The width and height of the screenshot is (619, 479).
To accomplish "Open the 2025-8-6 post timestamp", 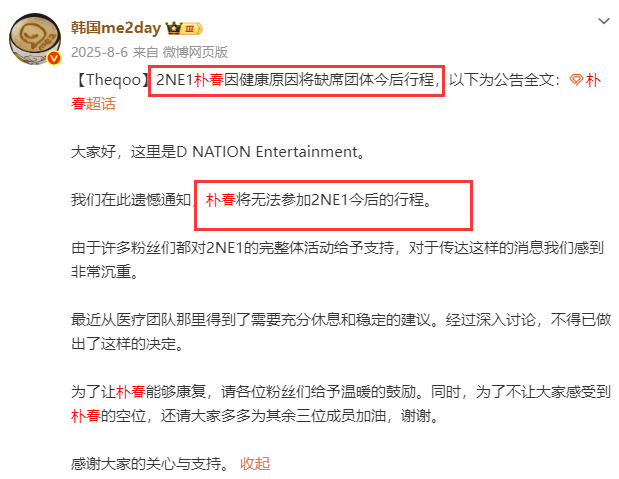I will [x=99, y=52].
